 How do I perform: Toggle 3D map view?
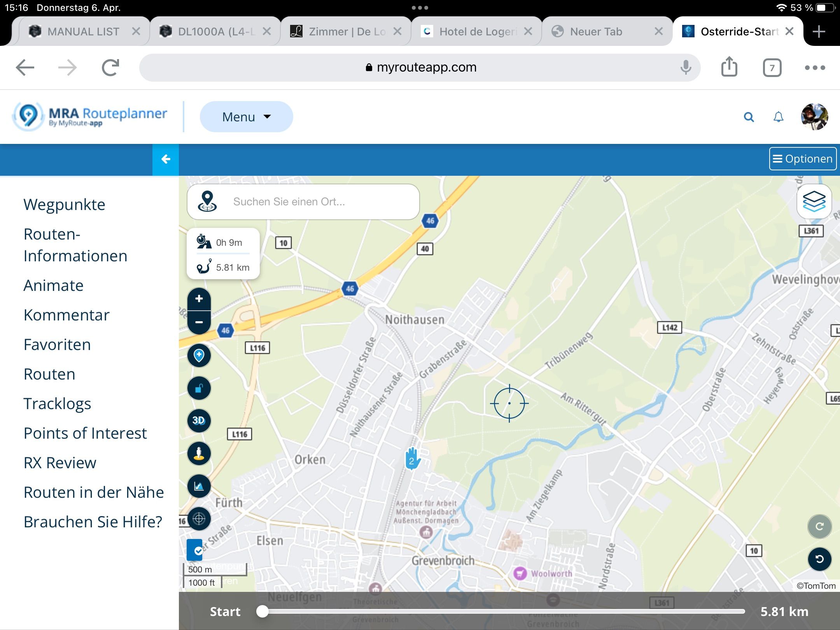coord(199,420)
